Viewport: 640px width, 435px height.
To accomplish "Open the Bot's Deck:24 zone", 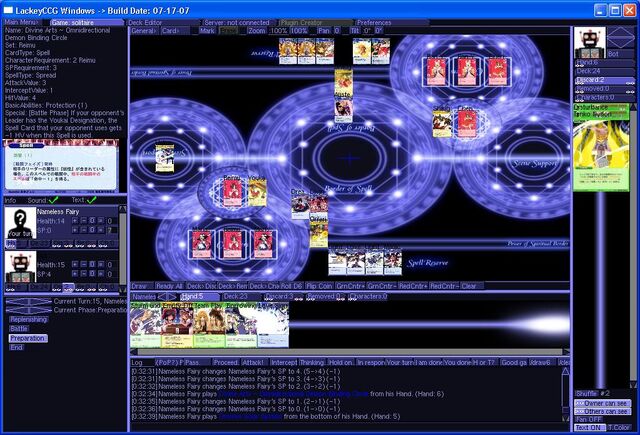I will tap(604, 71).
